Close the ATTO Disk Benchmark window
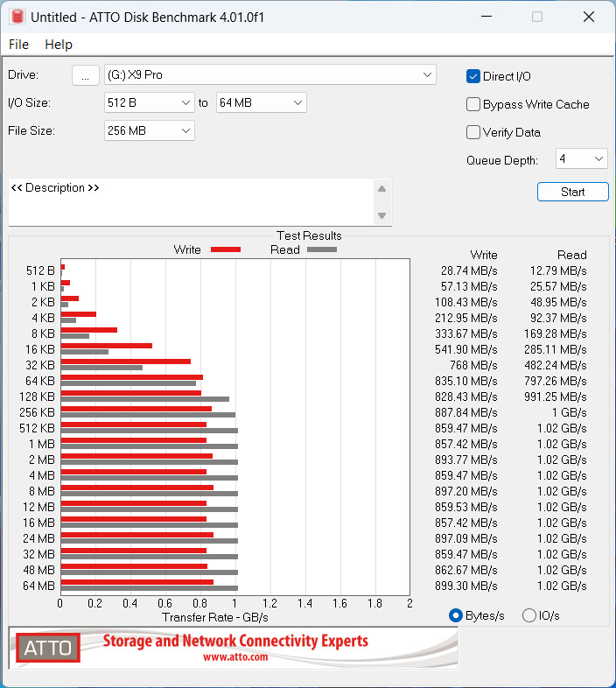Screen dimensions: 616x688 [x=586, y=17]
